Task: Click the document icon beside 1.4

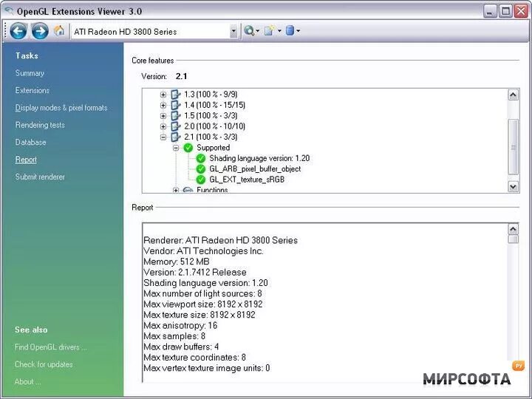Action: click(175, 105)
